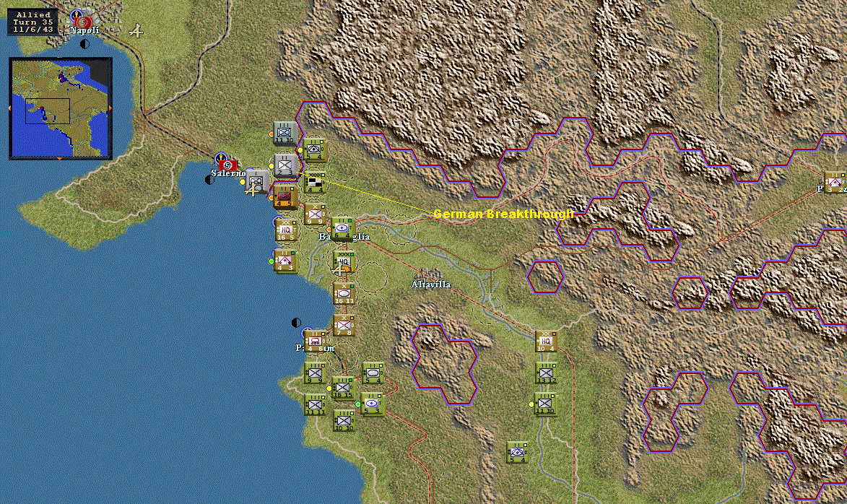Select the 7-8 infantry brigade
This screenshot has height=504, width=847.
tap(344, 326)
